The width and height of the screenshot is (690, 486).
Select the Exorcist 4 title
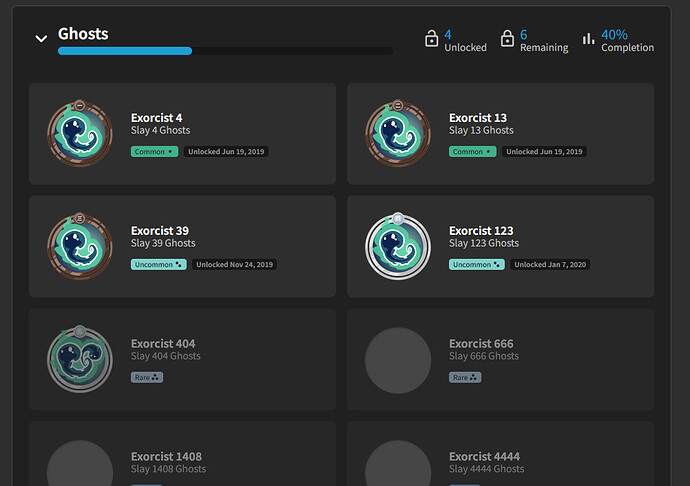(156, 118)
